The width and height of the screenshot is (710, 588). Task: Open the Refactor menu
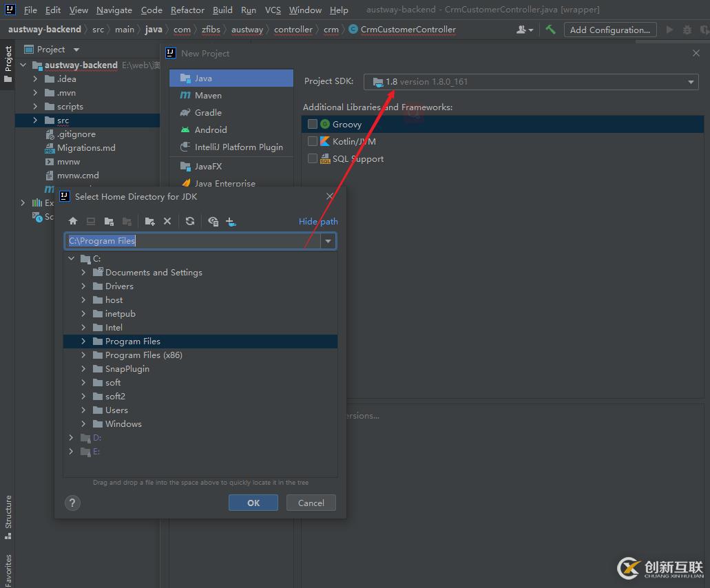[x=187, y=10]
